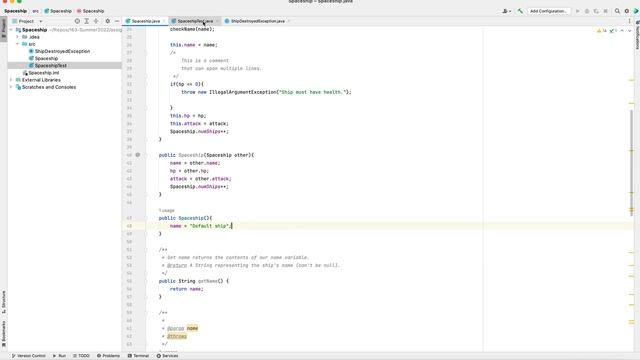Open the TODO tool window tab
Viewport: 640px width, 360px height.
click(81, 356)
